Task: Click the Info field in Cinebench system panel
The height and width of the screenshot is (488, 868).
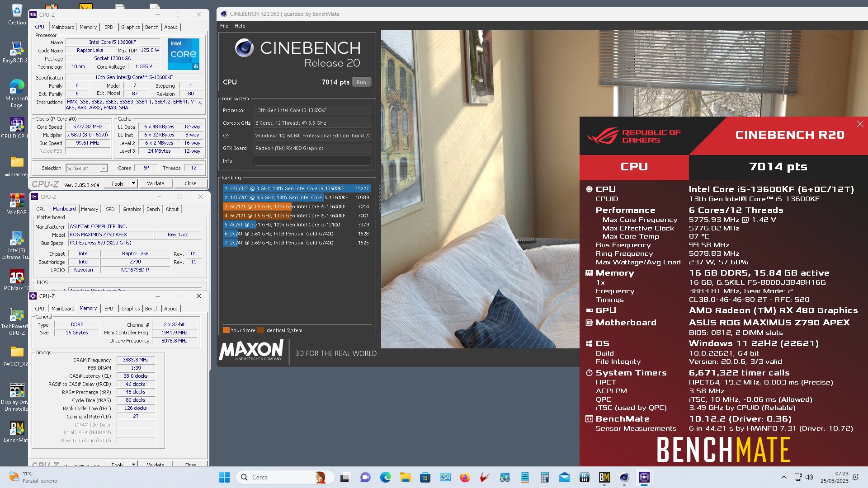Action: (312, 161)
